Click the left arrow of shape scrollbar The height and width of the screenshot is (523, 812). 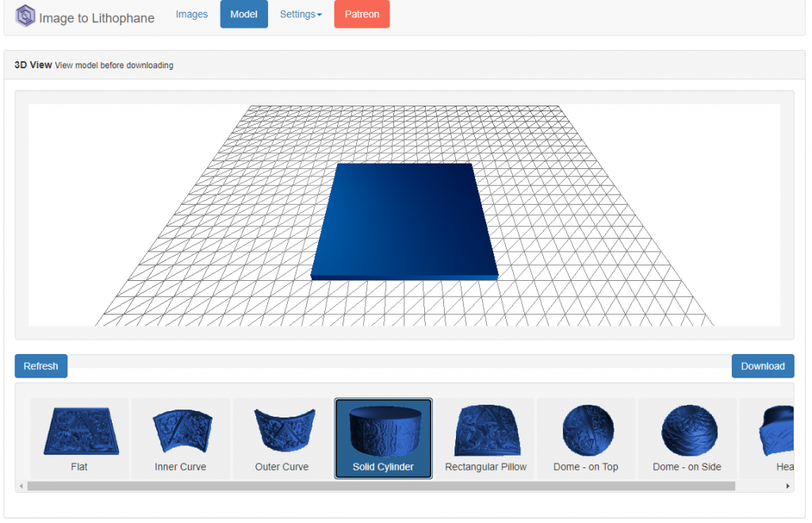click(x=21, y=486)
